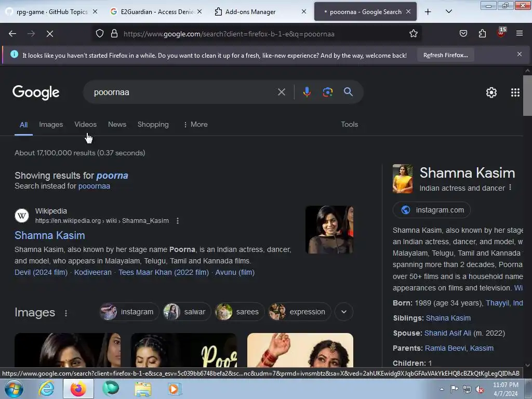Open knowledge panel more options
The image size is (532, 399).
point(510,188)
